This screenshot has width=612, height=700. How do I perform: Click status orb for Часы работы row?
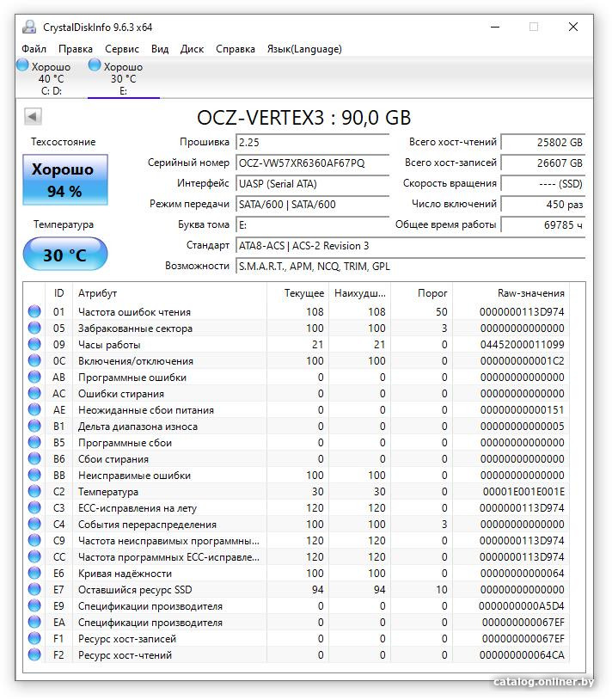pos(34,344)
